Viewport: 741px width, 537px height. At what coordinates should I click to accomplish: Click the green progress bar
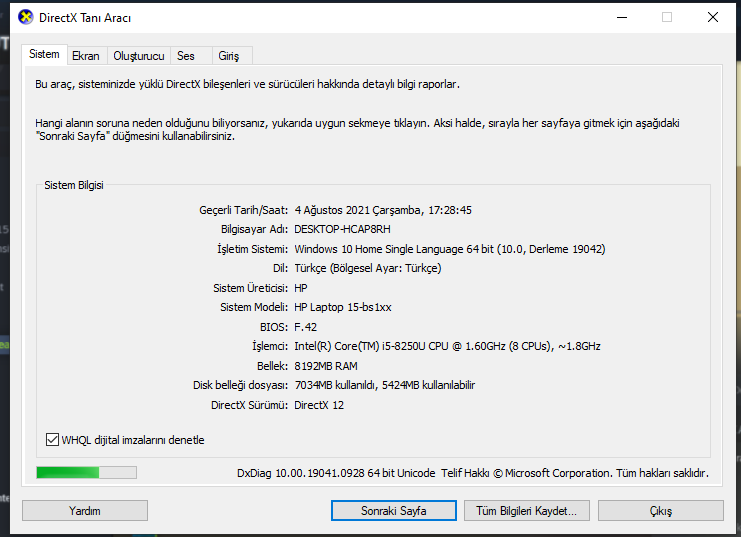tap(86, 472)
